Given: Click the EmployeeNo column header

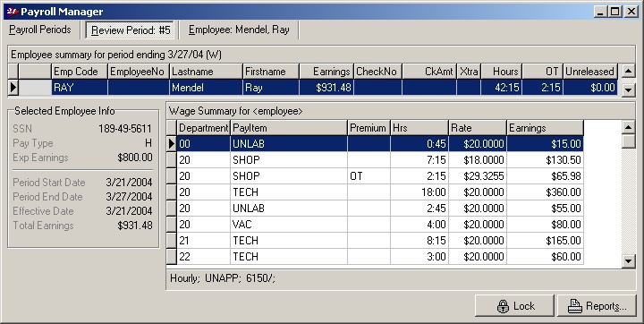Looking at the screenshot, I should coord(138,71).
